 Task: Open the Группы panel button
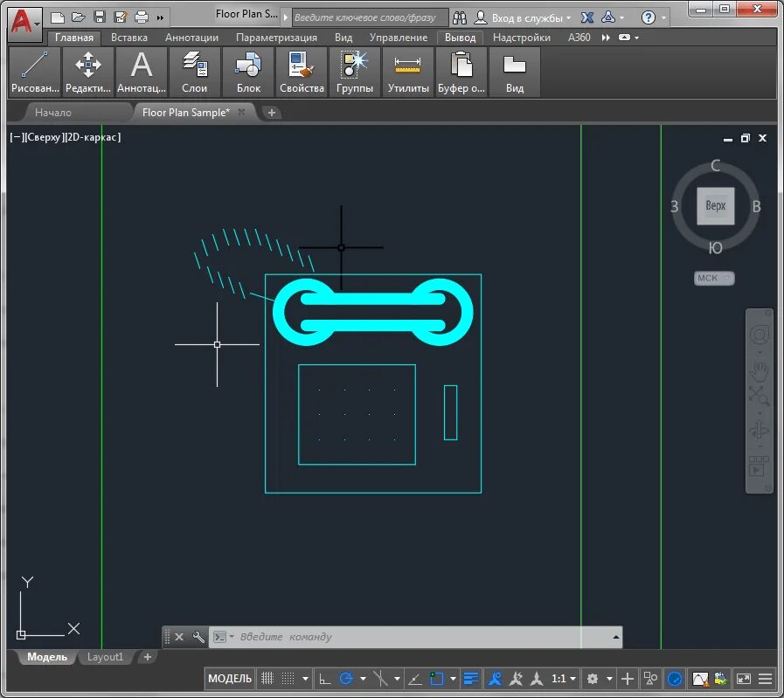(355, 72)
